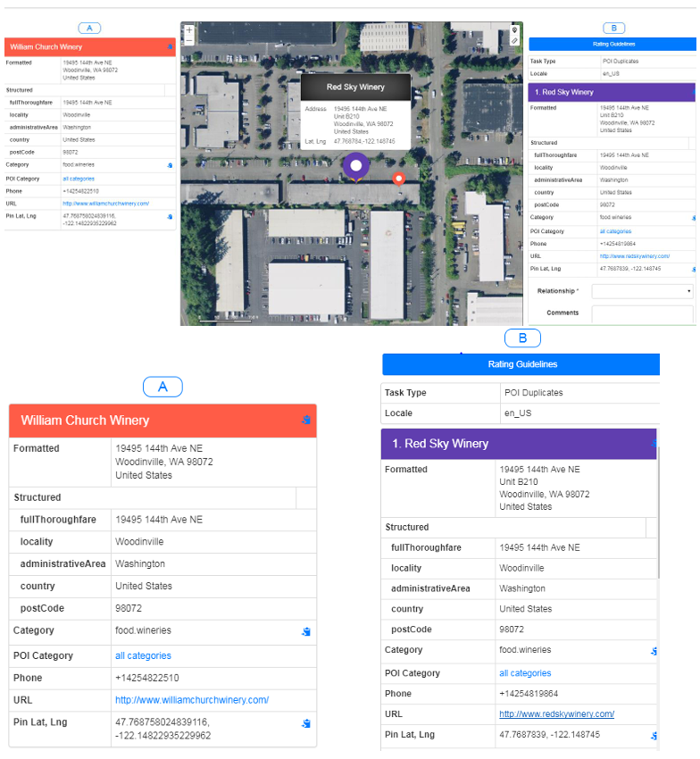Select 'Washington' value in enlarged William Church panel
The height and width of the screenshot is (759, 700).
tap(140, 564)
